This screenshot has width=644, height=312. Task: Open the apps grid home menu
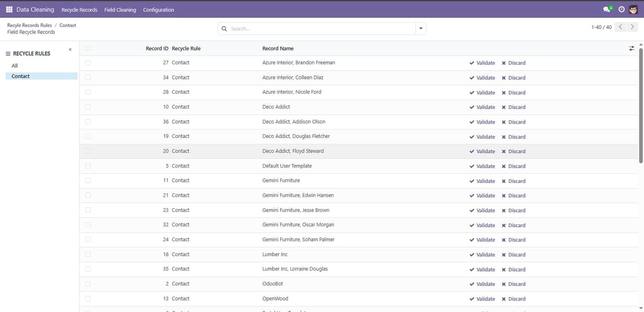pos(9,9)
